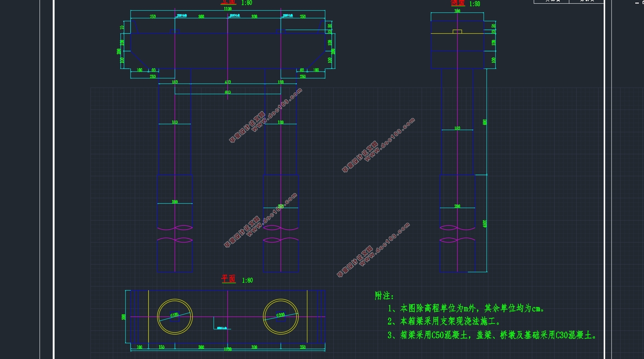644x359 pixels.
Task: Click the centerline annotation leader label in the plan
Action: point(222,328)
